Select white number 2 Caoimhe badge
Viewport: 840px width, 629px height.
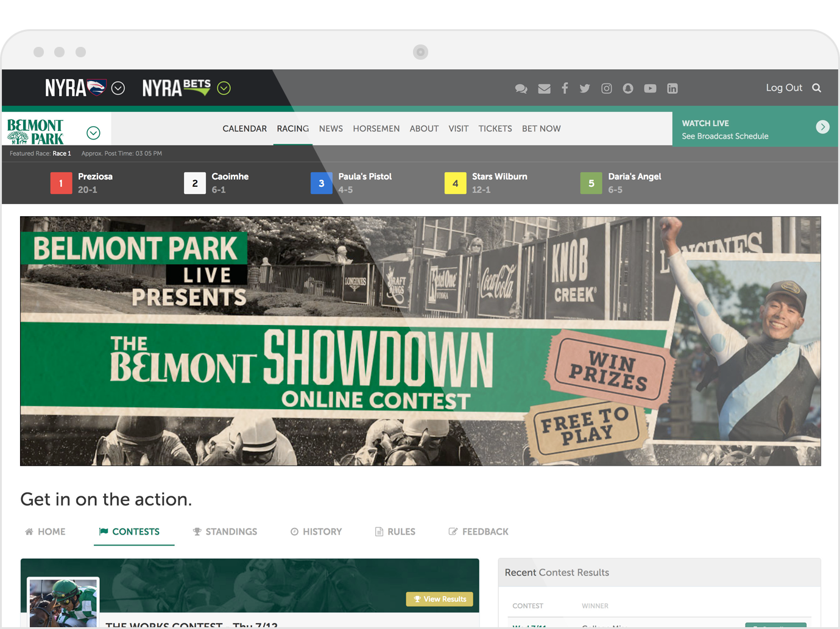tap(195, 183)
